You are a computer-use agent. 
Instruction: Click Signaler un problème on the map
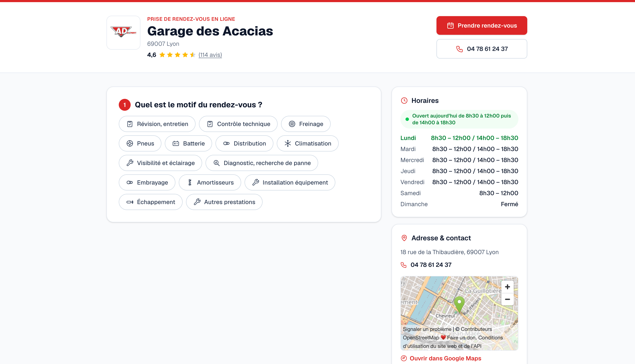427,329
